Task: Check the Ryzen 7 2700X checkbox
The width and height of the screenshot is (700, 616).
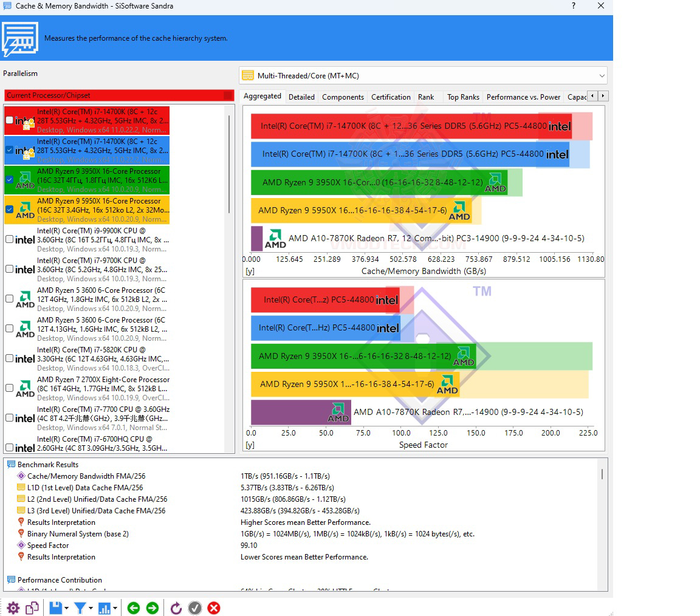Action: coord(9,388)
